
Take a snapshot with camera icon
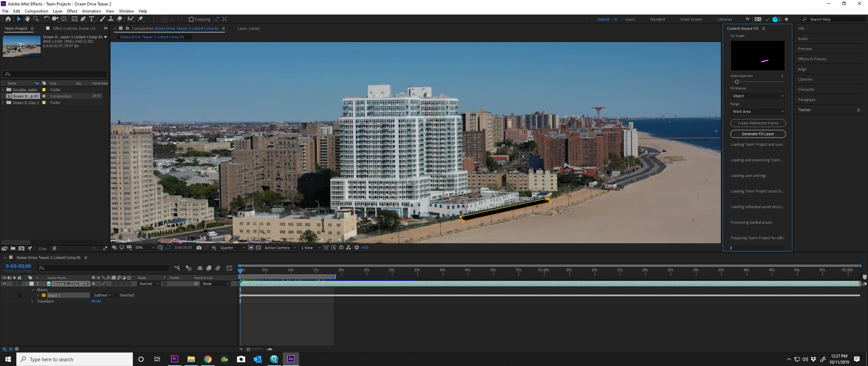pos(199,248)
